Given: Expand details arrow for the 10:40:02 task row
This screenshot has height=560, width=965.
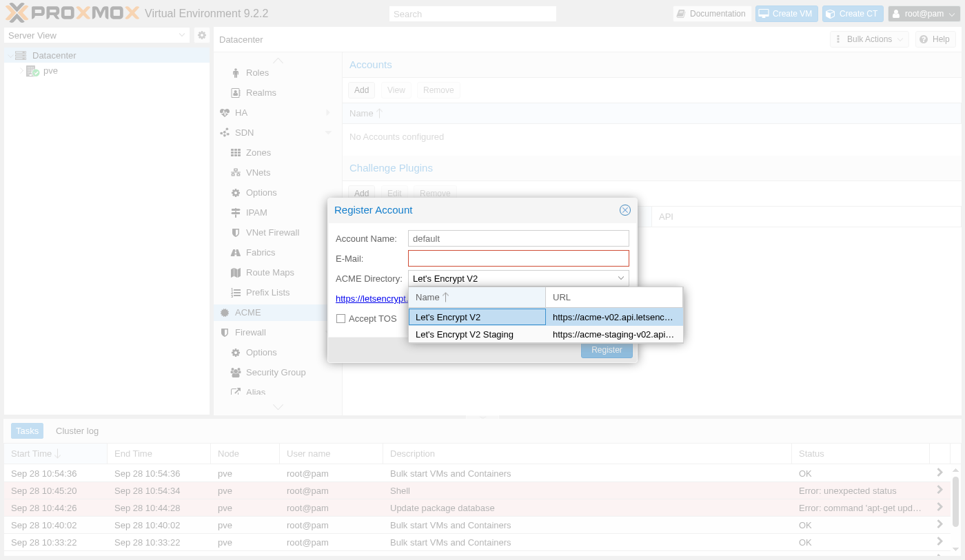Looking at the screenshot, I should click(x=939, y=525).
